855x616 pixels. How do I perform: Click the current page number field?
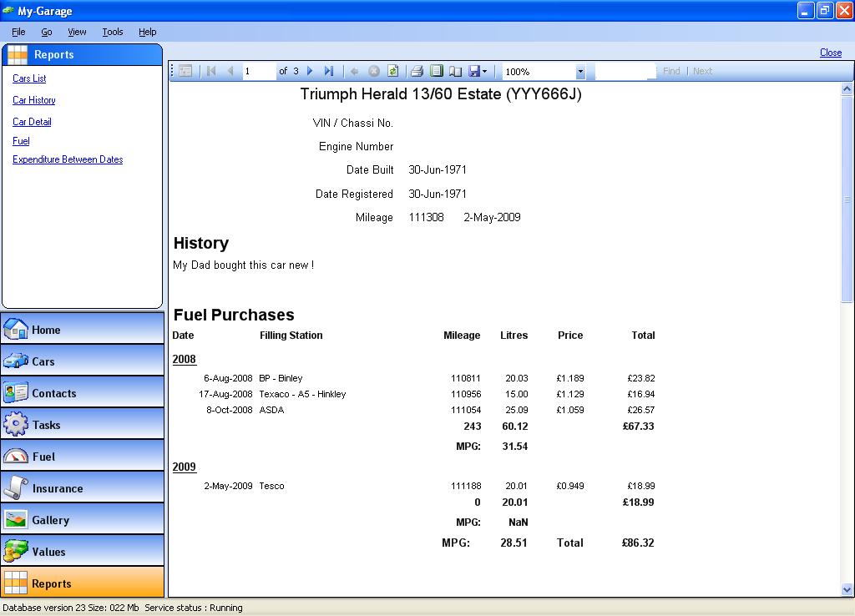point(257,72)
